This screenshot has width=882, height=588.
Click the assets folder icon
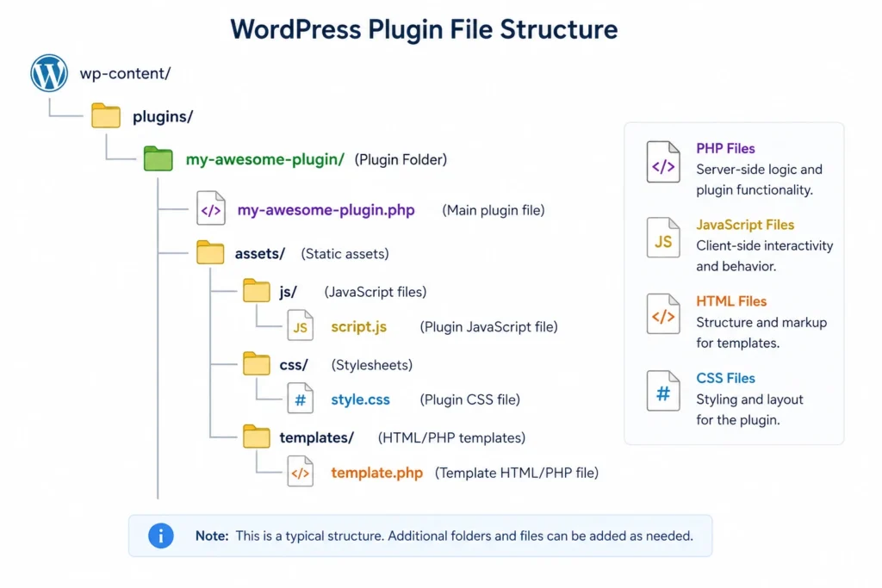[x=210, y=252]
